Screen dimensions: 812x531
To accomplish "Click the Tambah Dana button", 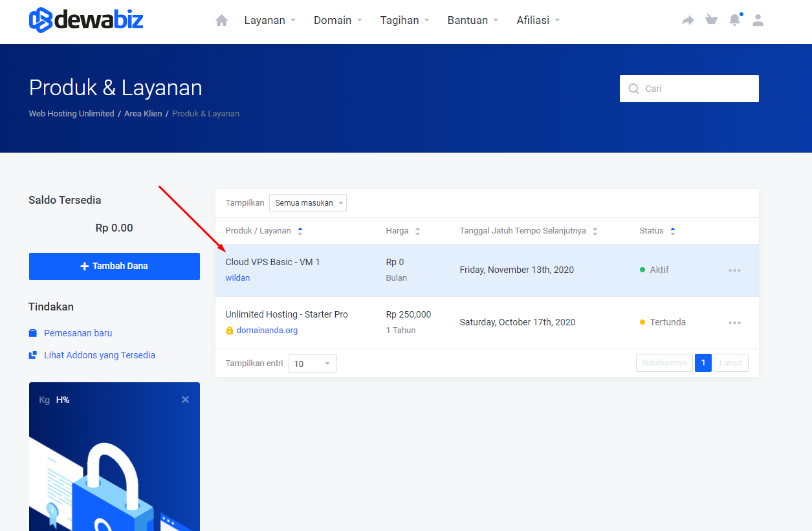I will (115, 266).
